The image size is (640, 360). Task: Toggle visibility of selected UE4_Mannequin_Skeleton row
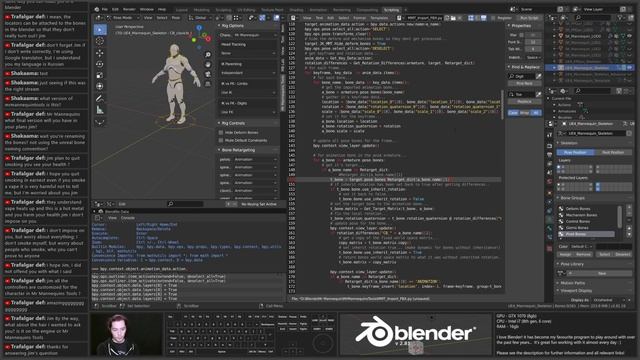629,68
